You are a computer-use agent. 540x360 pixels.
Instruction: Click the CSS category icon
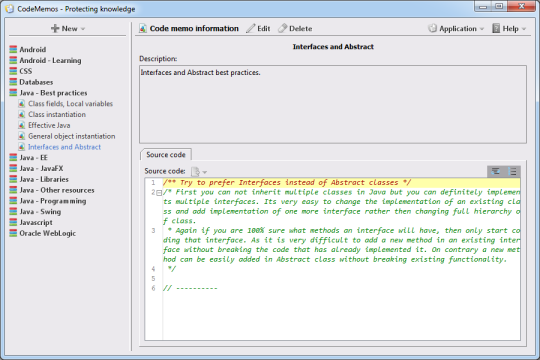click(x=13, y=71)
